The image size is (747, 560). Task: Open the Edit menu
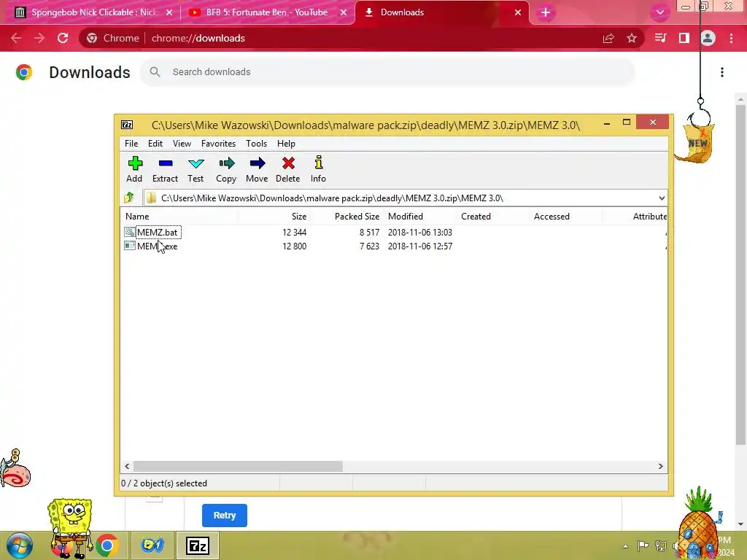point(155,144)
